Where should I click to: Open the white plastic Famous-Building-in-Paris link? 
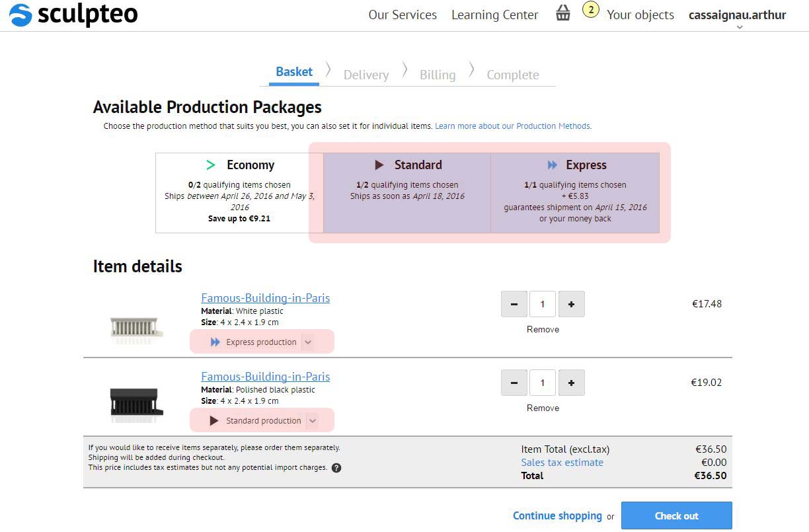[x=266, y=298]
